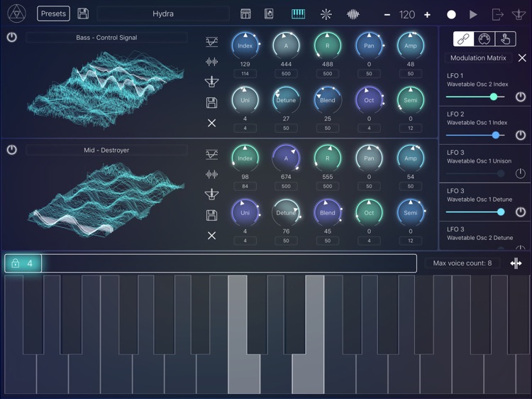Viewport: 532px width, 399px height.
Task: Close the Modulation Matrix panel
Action: tap(522, 58)
